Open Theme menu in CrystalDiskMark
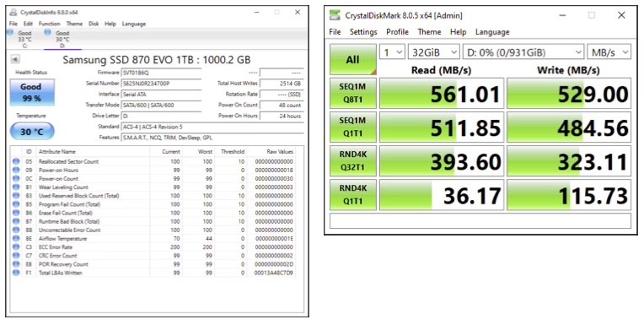 pos(429,32)
